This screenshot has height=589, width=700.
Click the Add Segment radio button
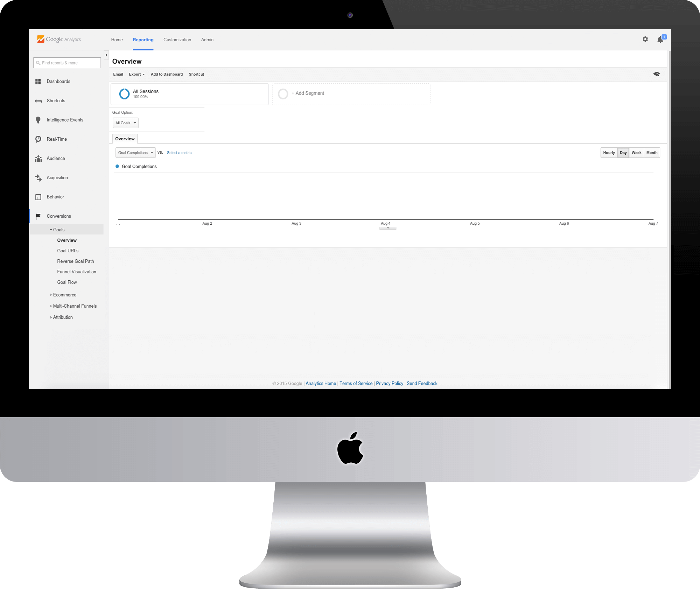283,93
